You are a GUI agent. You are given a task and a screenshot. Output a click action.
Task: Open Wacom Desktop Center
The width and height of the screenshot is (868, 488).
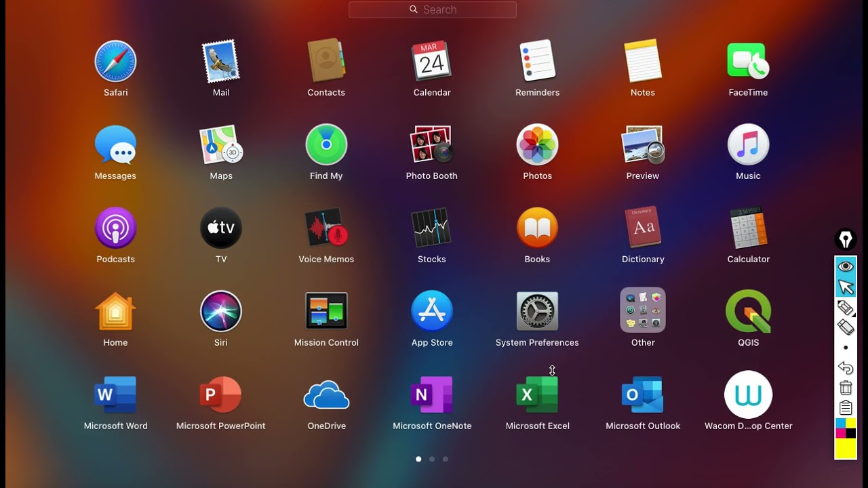click(x=748, y=394)
